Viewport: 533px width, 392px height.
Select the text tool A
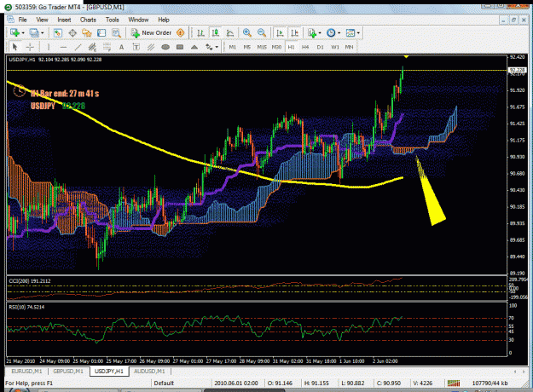click(x=121, y=47)
